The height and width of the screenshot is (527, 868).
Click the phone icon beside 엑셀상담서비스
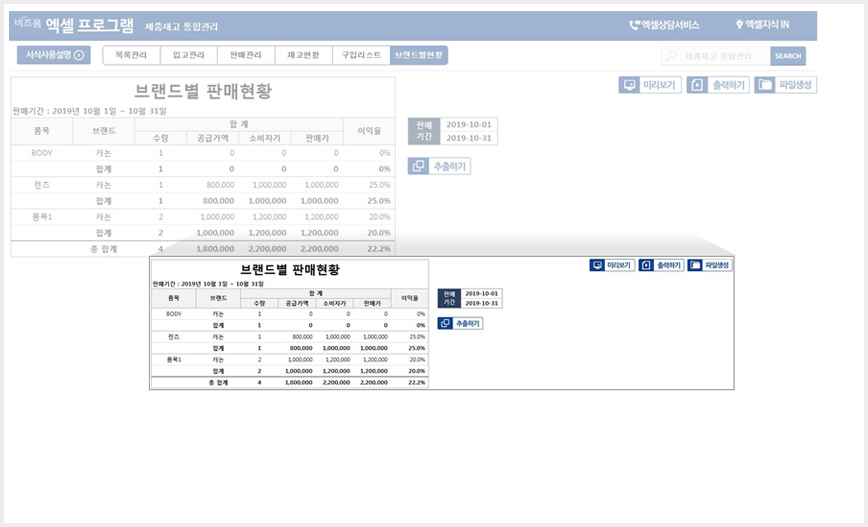point(634,25)
